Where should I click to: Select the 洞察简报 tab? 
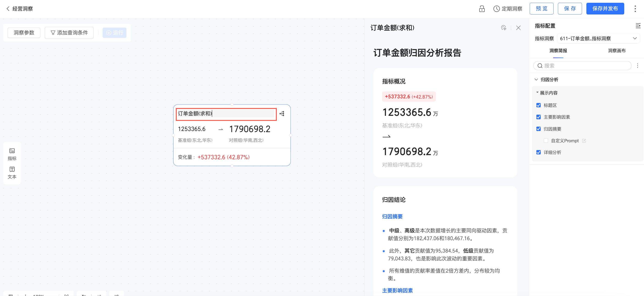[x=558, y=51]
